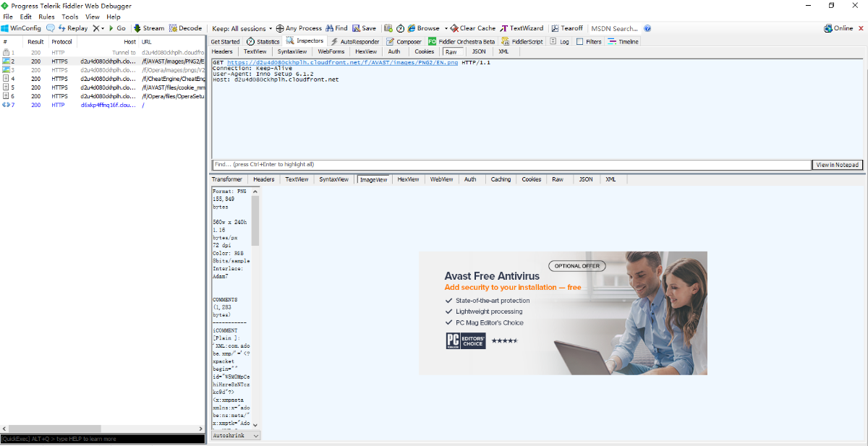
Task: Open the Help menu
Action: click(114, 17)
